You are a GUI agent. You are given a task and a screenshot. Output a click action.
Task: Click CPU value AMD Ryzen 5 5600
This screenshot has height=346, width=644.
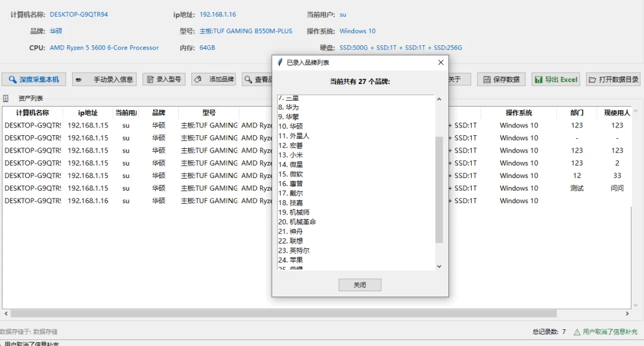[104, 48]
